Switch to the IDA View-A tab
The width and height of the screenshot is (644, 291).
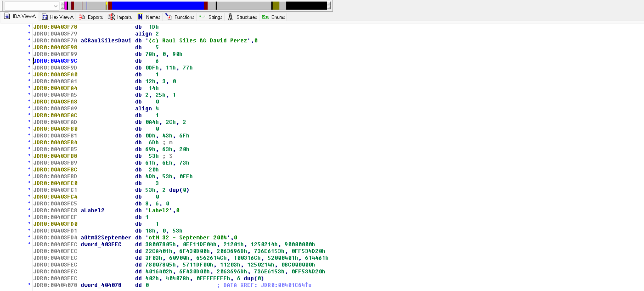[20, 17]
